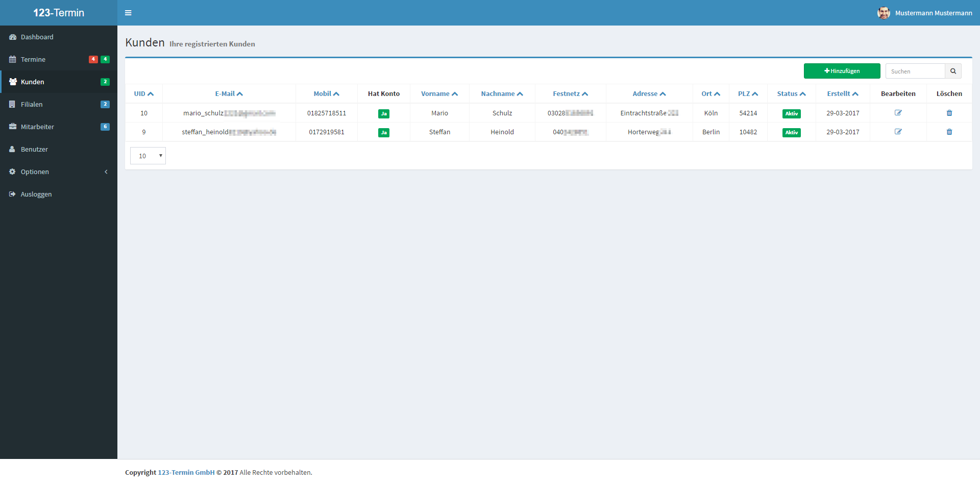980x485 pixels.
Task: Toggle the hamburger sidebar menu icon
Action: [x=128, y=13]
